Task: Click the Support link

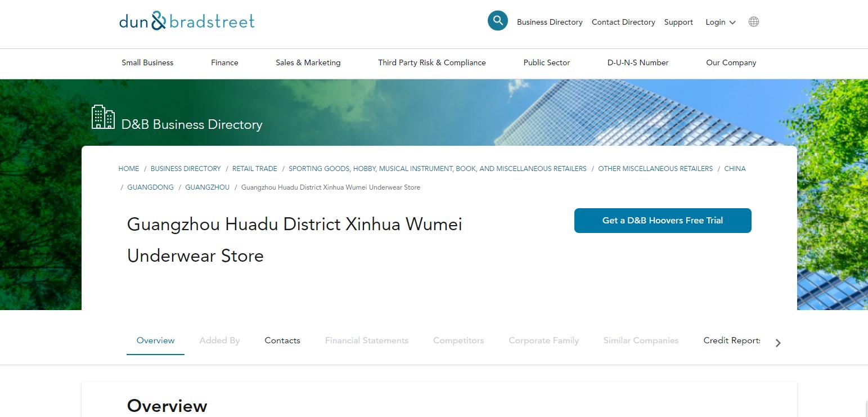Action: coord(678,23)
